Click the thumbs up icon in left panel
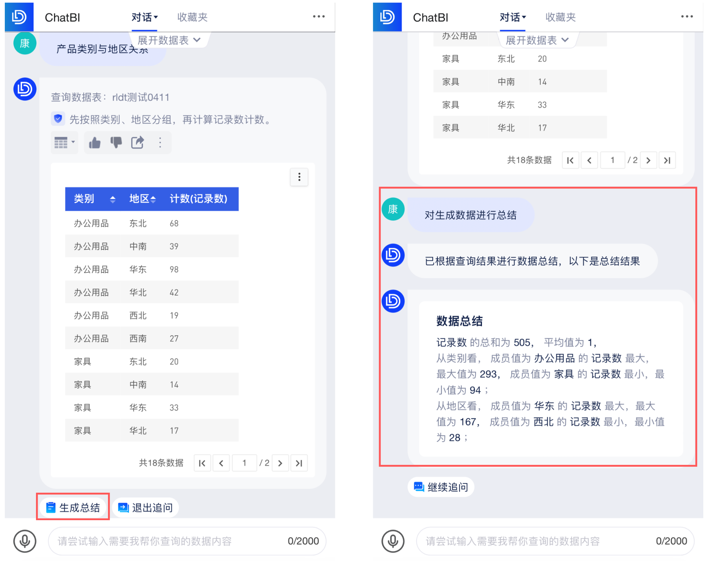Image resolution: width=728 pixels, height=561 pixels. [95, 143]
